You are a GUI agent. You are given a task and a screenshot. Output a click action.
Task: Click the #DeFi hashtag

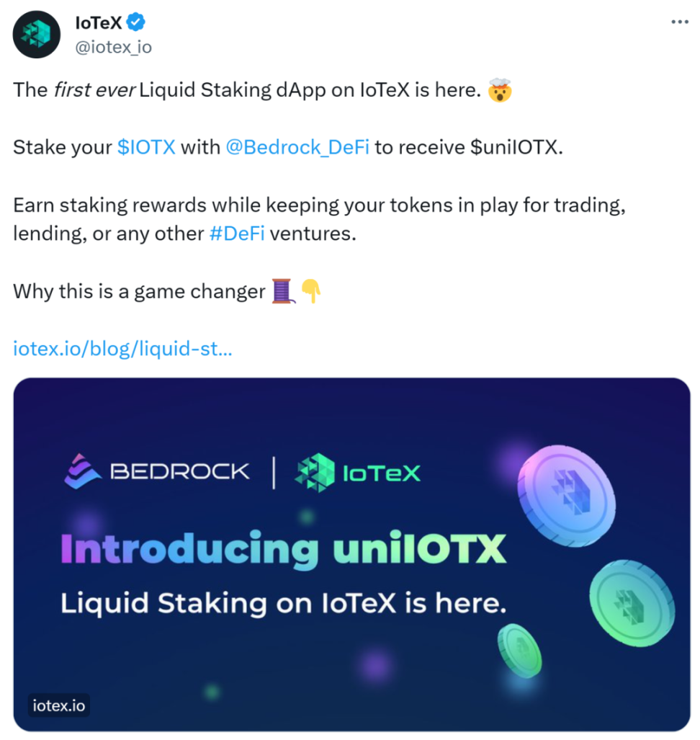237,233
